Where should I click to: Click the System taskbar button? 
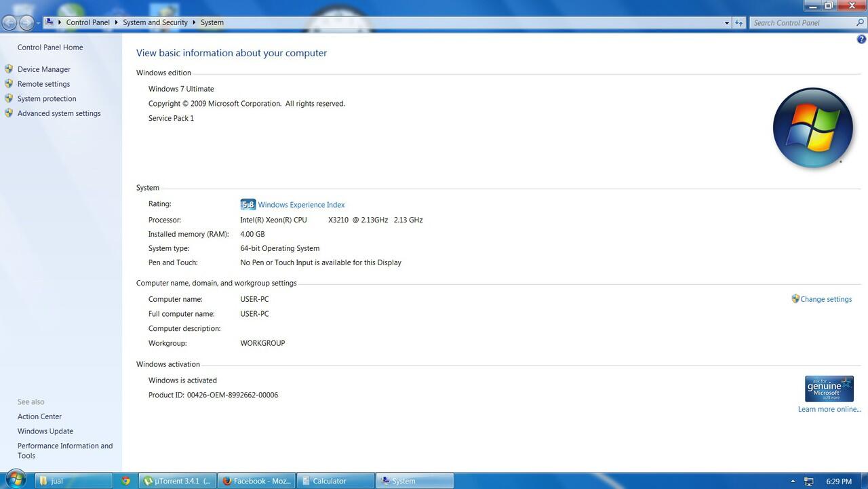coord(415,481)
